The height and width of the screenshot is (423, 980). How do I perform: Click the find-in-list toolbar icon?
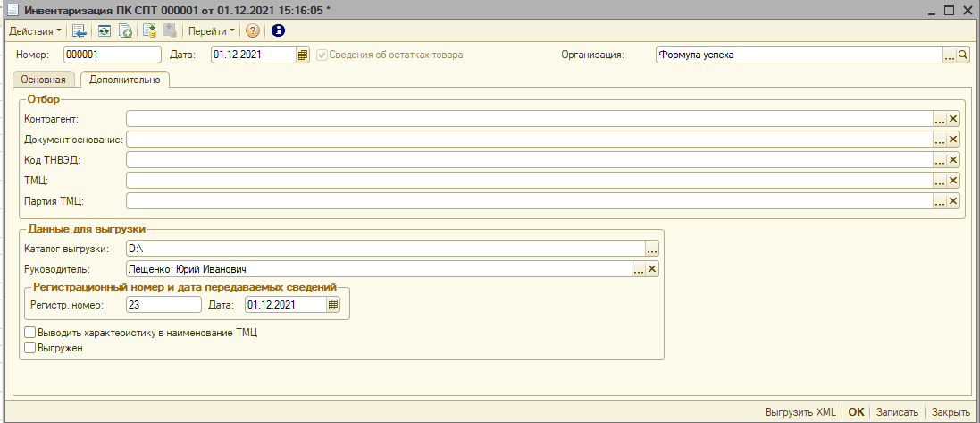pyautogui.click(x=80, y=30)
